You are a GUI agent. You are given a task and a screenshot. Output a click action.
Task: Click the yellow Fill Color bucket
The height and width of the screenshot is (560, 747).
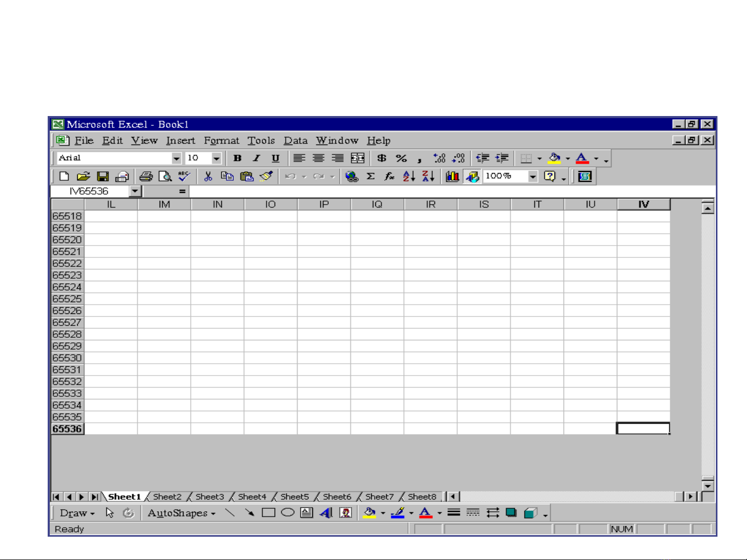(x=554, y=159)
